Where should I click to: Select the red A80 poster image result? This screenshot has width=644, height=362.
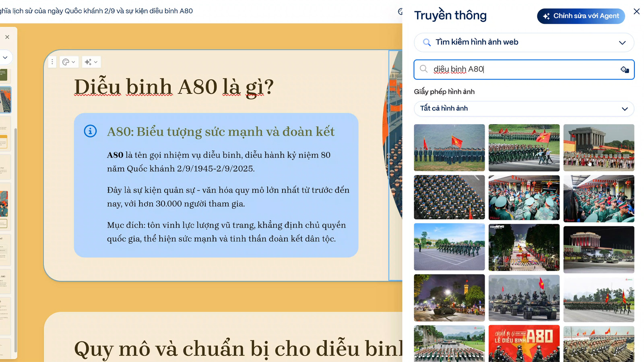click(524, 343)
